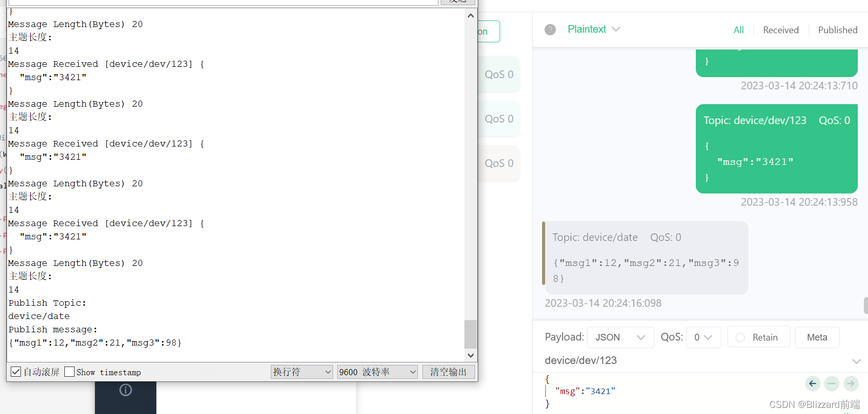
Task: Open the Plaintext format dropdown
Action: pos(594,29)
